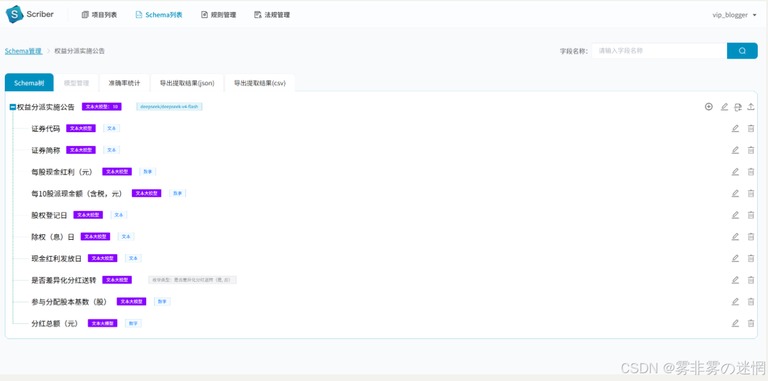Image resolution: width=768 pixels, height=381 pixels.
Task: Edit the 股权登记日 field
Action: [735, 214]
